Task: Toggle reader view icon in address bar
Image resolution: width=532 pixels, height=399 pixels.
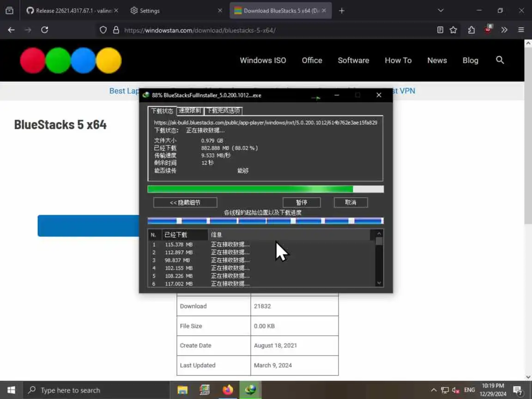Action: coord(440,30)
